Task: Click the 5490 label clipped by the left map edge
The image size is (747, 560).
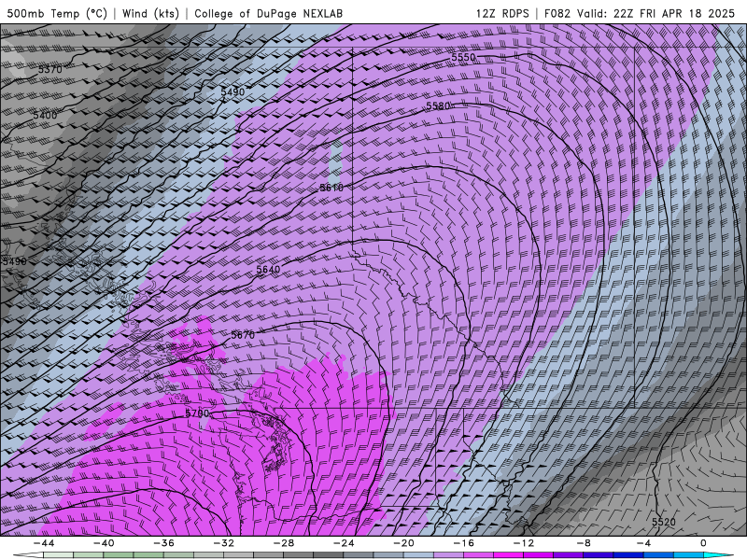Action: [x=14, y=261]
